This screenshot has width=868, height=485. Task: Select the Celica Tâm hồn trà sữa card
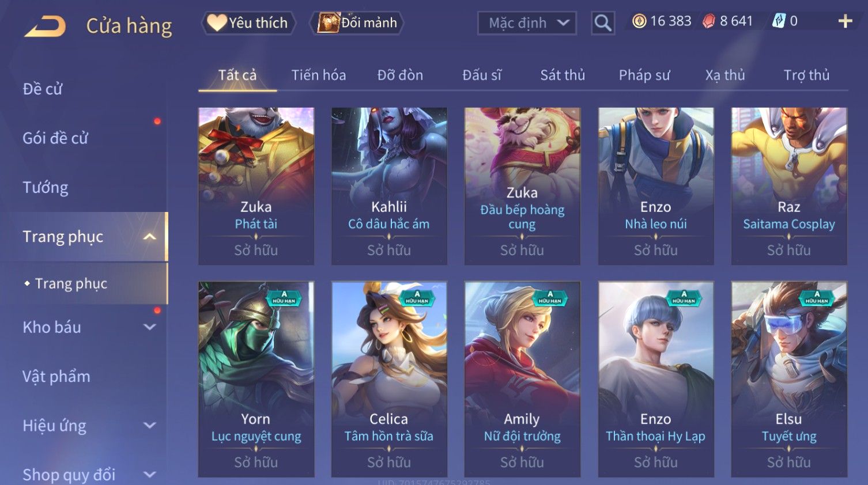389,379
